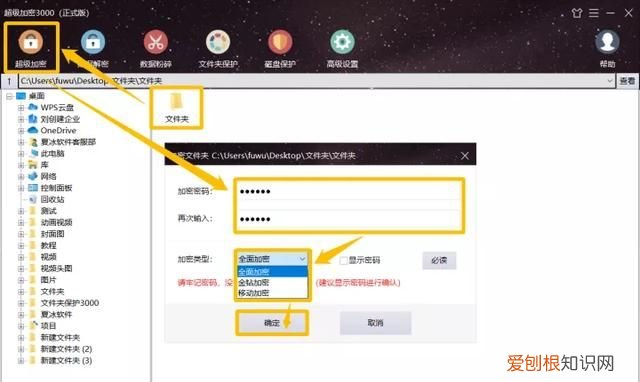Select 夏冰软件客服部 in the tree
The height and width of the screenshot is (382, 640).
[68, 142]
